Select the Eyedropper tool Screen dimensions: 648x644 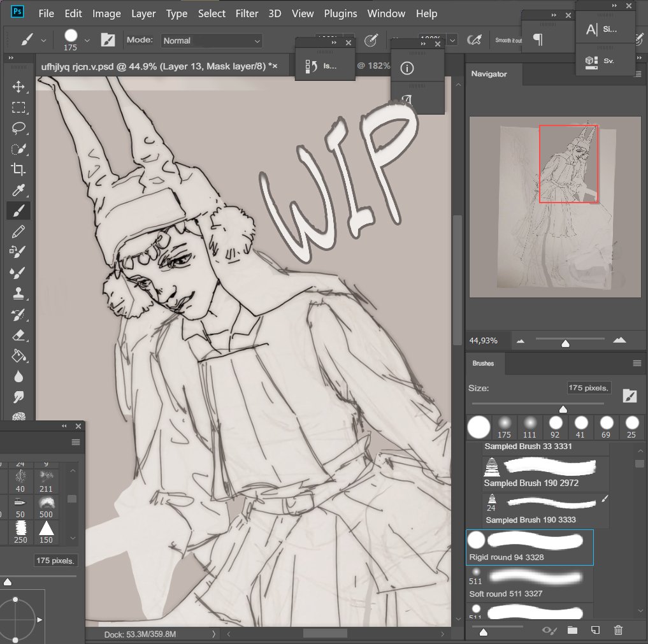click(x=18, y=190)
